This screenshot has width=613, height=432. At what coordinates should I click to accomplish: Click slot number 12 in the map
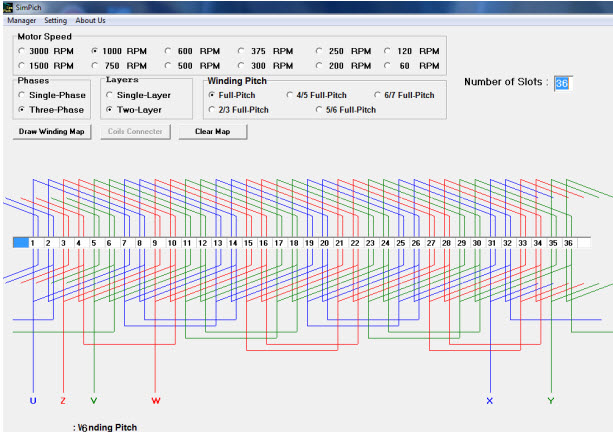click(x=203, y=243)
